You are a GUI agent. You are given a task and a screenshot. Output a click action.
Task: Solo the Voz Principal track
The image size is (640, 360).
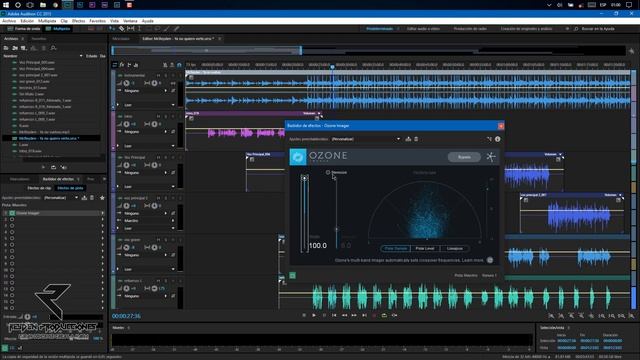[x=166, y=158]
